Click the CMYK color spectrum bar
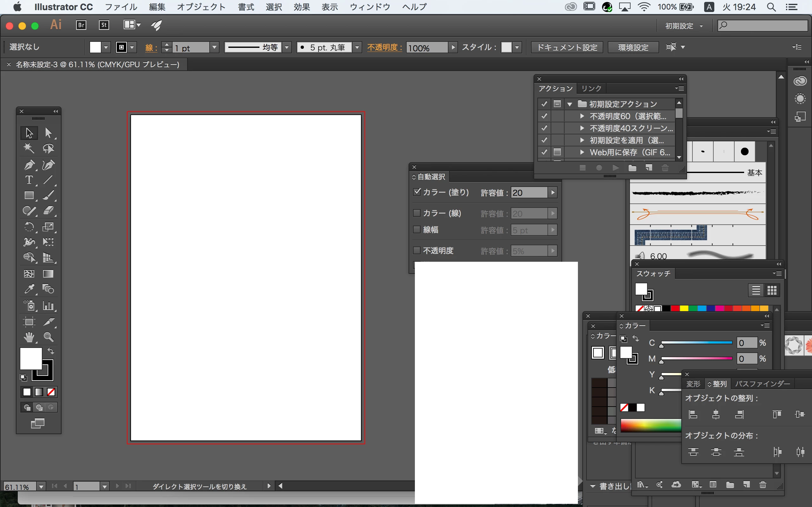 coord(650,426)
